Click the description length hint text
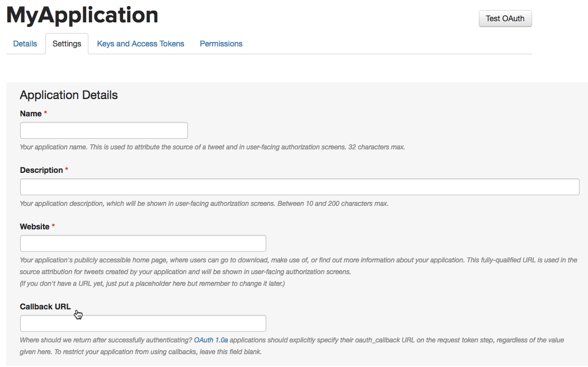Viewport: 588px width, 367px height. click(x=204, y=204)
